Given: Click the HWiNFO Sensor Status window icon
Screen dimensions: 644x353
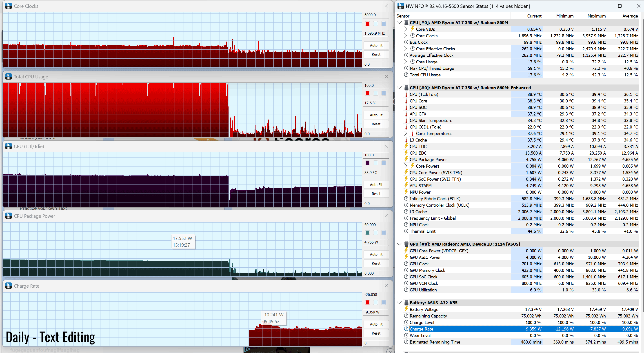Looking at the screenshot, I should coord(400,6).
